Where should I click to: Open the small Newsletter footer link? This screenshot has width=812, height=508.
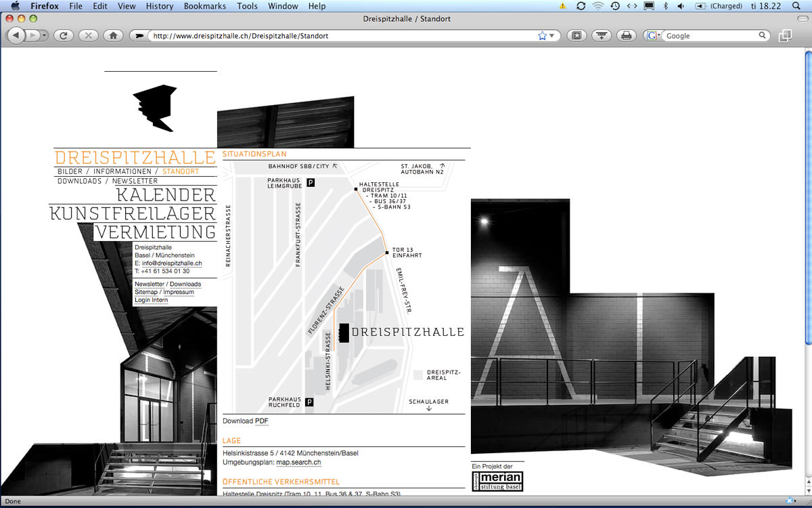[149, 284]
